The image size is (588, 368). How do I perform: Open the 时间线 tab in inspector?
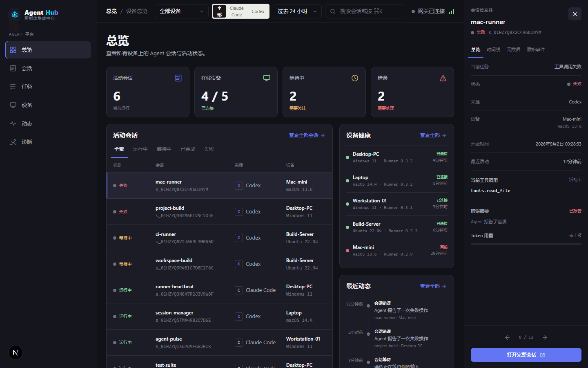point(493,49)
